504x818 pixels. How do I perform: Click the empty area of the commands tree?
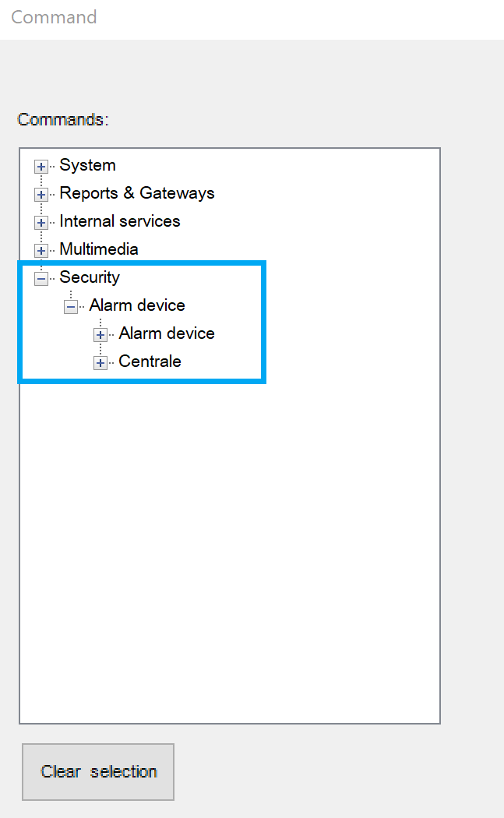click(230, 545)
